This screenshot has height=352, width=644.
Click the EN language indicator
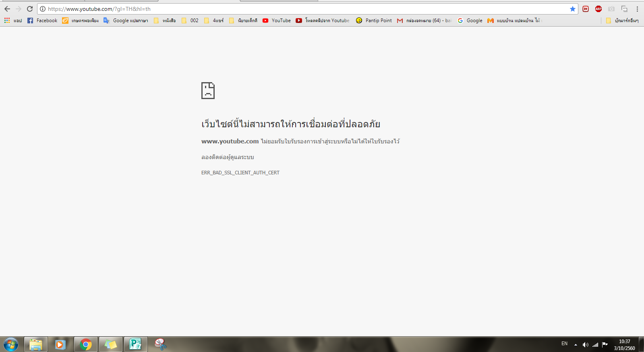click(564, 344)
